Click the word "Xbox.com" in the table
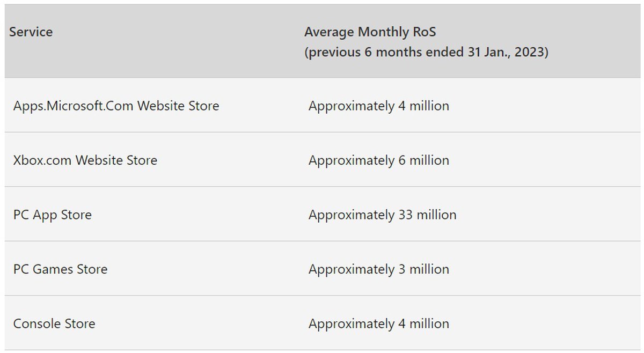The height and width of the screenshot is (353, 644). tap(42, 160)
